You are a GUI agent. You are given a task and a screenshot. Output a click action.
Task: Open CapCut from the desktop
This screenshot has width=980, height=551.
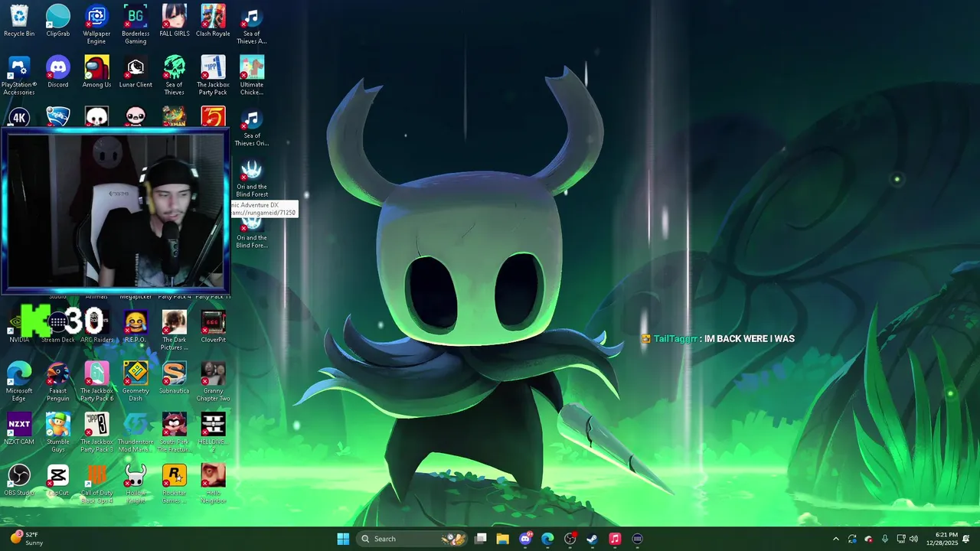58,480
